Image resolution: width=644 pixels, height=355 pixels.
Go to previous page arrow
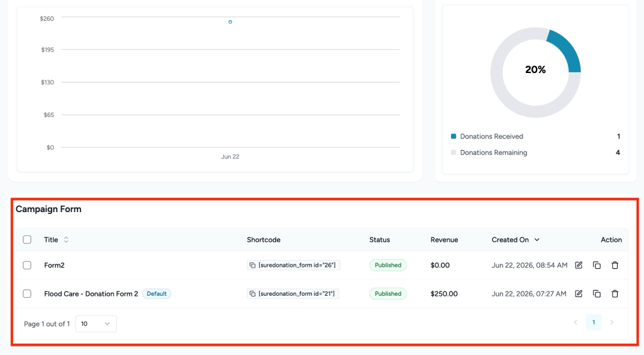click(x=575, y=322)
